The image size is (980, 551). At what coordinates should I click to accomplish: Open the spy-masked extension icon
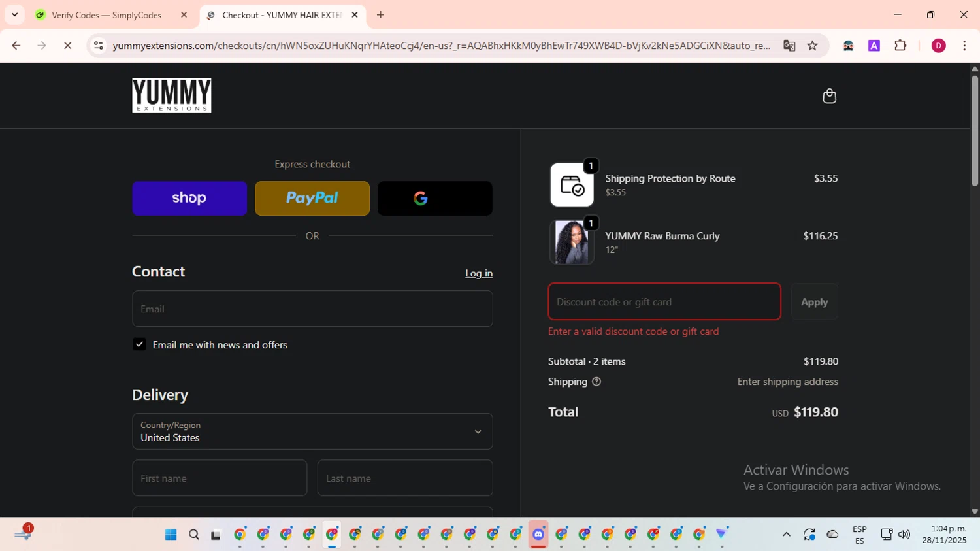(x=848, y=46)
